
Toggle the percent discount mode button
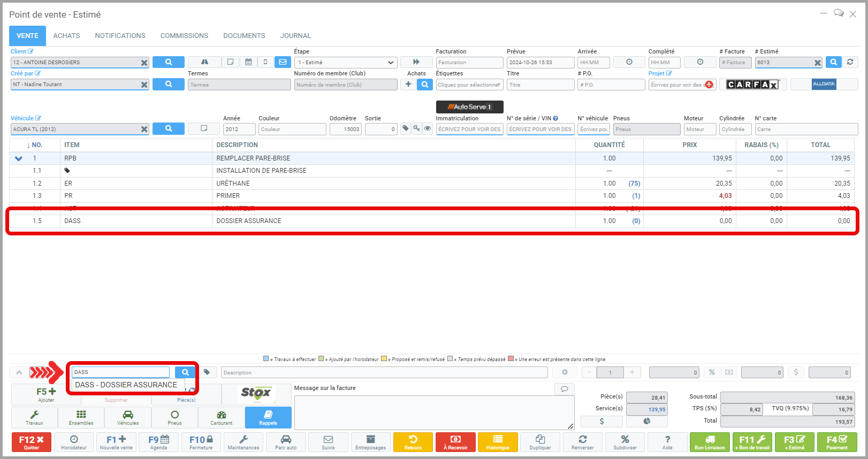[712, 372]
